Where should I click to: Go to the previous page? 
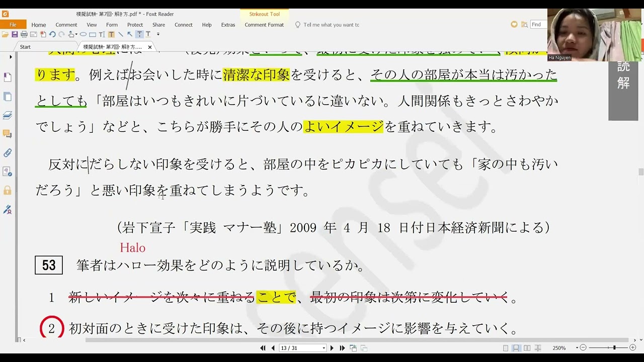point(273,348)
